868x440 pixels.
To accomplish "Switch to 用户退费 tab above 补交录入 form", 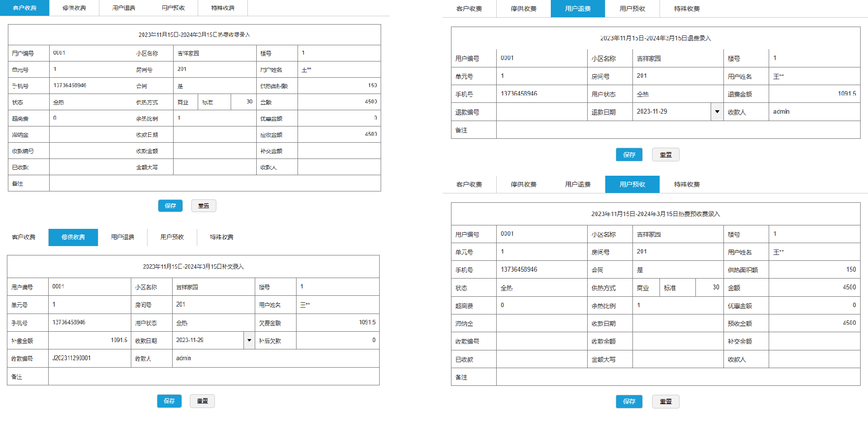I will [x=122, y=237].
